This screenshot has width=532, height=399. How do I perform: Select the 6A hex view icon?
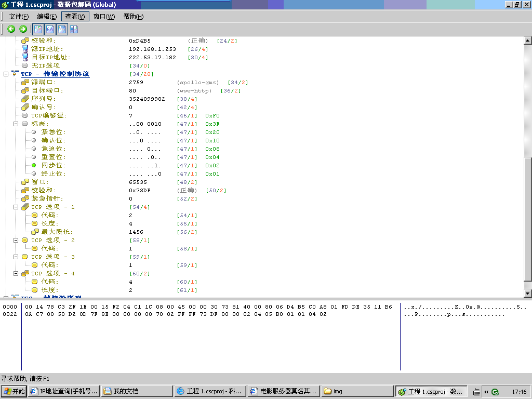[x=49, y=29]
